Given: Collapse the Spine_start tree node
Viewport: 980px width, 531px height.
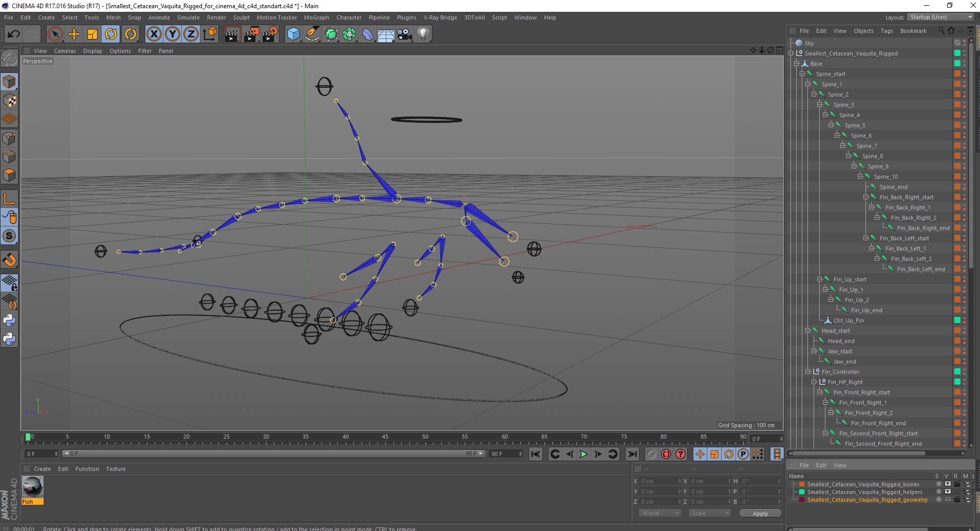Looking at the screenshot, I should tap(802, 74).
